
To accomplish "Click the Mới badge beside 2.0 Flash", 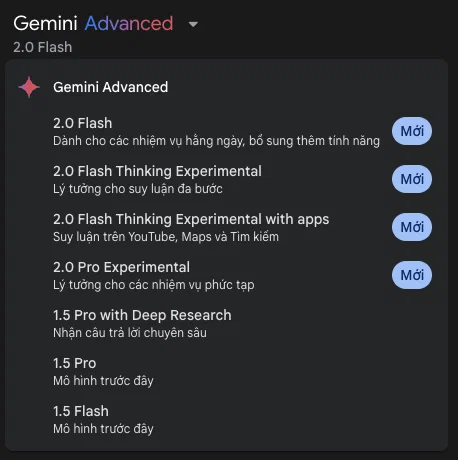I will coord(412,131).
